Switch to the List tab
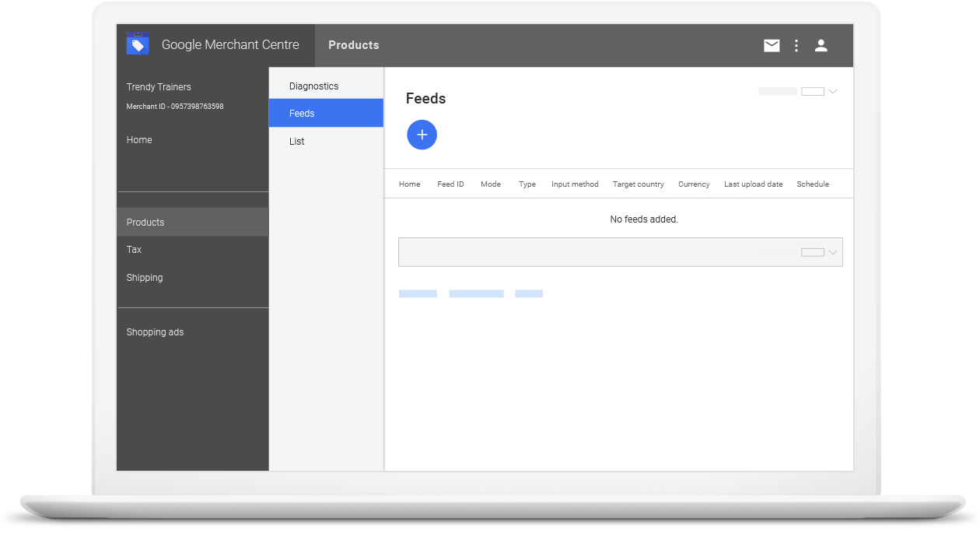The width and height of the screenshot is (980, 540). (x=326, y=141)
